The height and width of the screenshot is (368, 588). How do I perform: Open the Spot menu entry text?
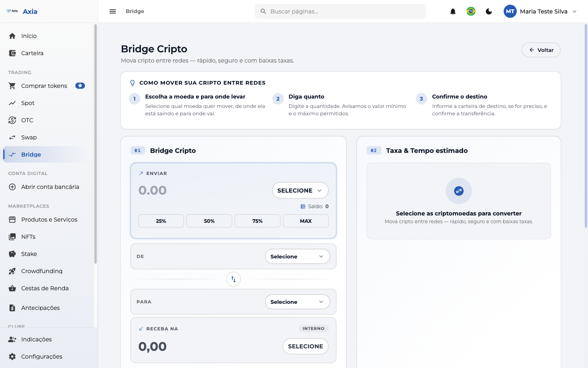click(x=28, y=103)
